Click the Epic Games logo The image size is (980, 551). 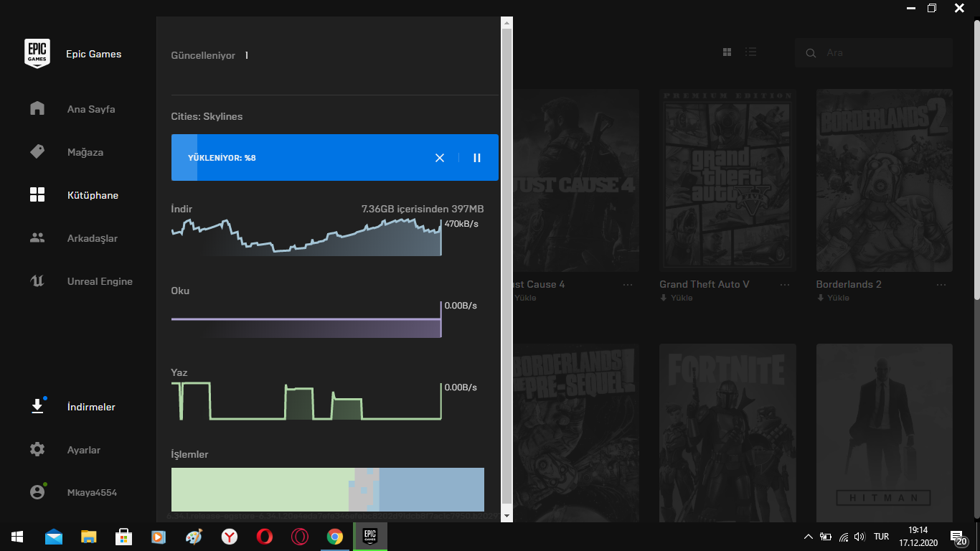coord(37,53)
